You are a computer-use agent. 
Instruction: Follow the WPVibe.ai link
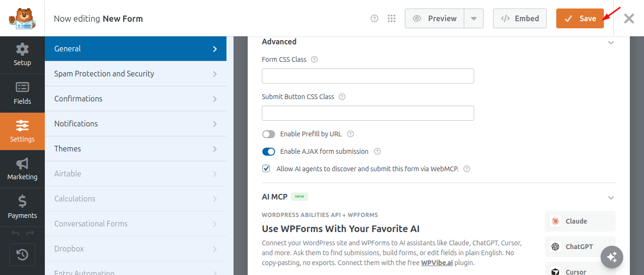437,263
